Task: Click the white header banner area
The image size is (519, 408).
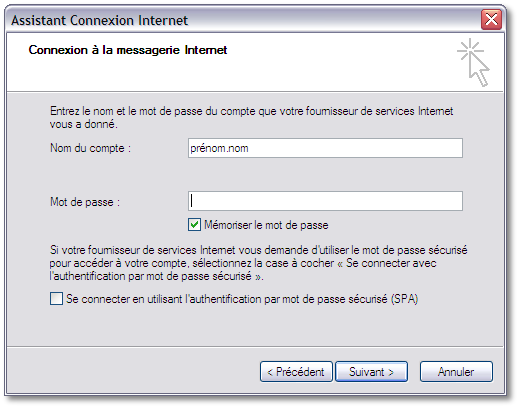Action: (255, 62)
